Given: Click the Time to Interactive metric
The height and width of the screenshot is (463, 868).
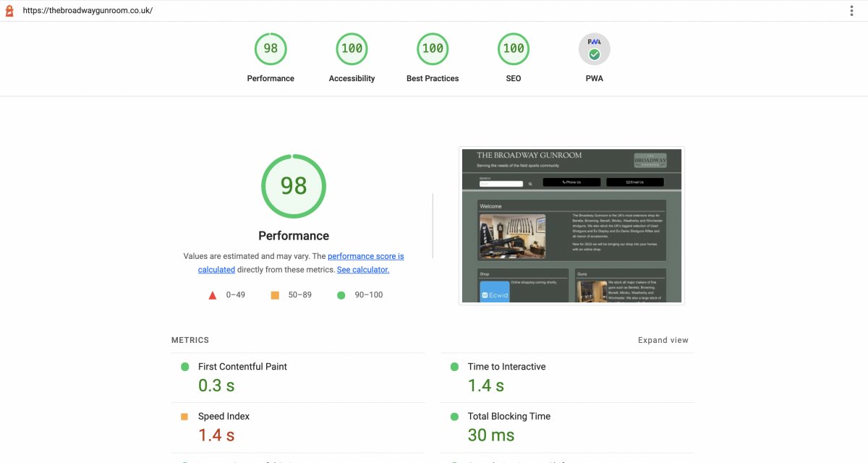Looking at the screenshot, I should (506, 367).
